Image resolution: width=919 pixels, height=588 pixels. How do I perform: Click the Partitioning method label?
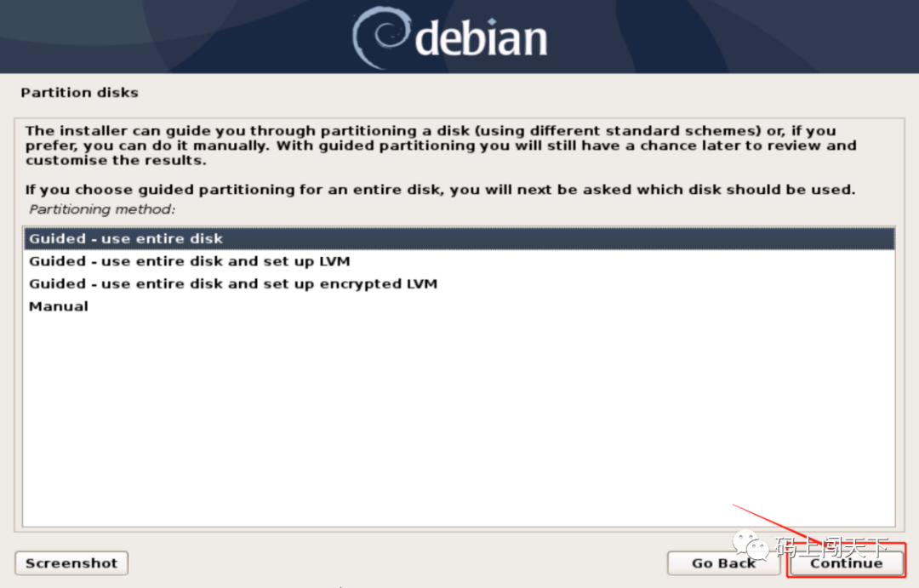tap(102, 209)
